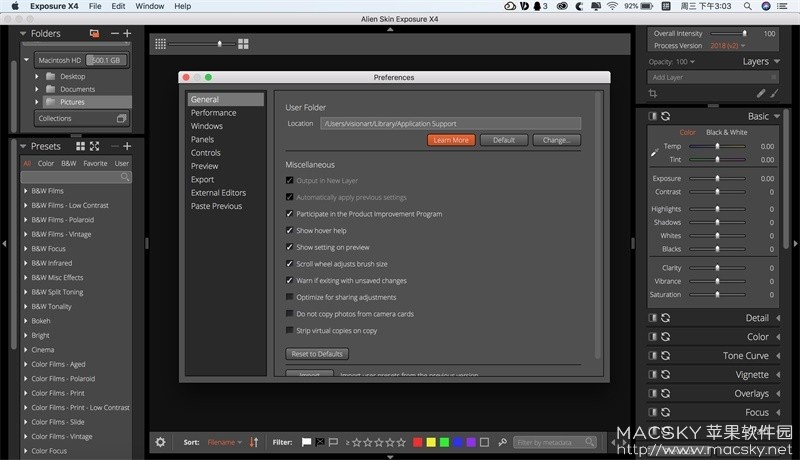Click the eyedropper icon near color filters
The width and height of the screenshot is (800, 460).
(503, 442)
